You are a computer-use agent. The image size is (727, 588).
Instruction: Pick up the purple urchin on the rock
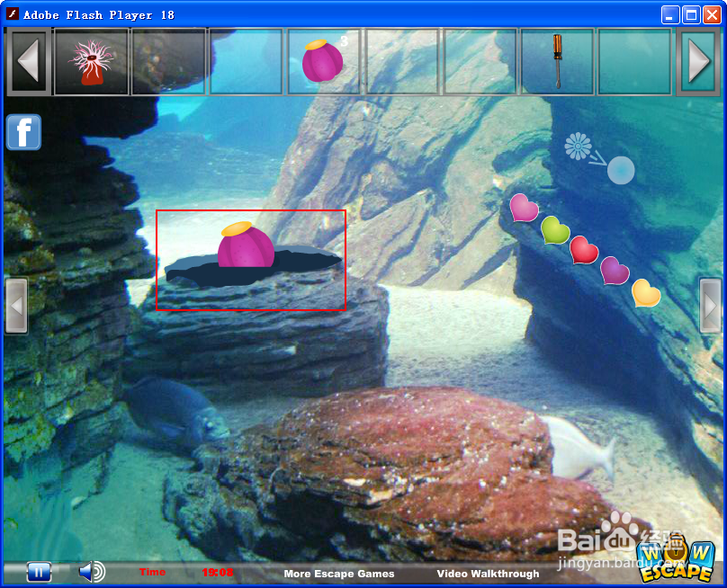(x=246, y=245)
